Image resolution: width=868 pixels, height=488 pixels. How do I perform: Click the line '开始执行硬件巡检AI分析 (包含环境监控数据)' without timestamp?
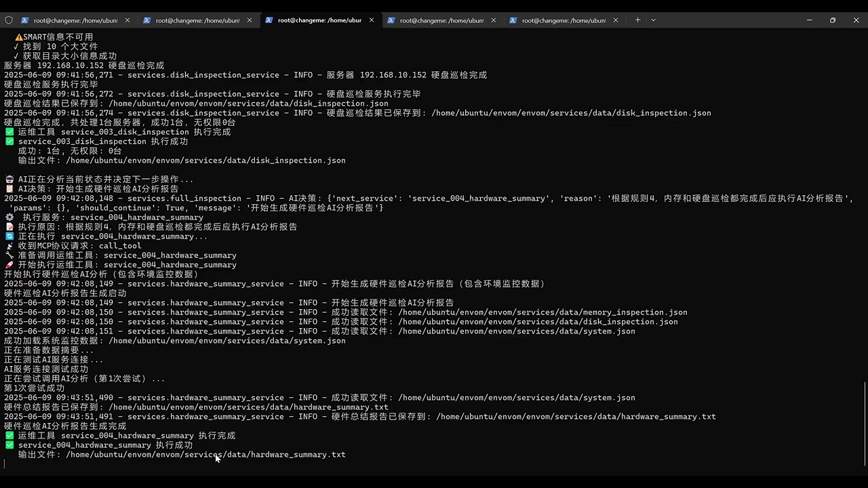101,274
